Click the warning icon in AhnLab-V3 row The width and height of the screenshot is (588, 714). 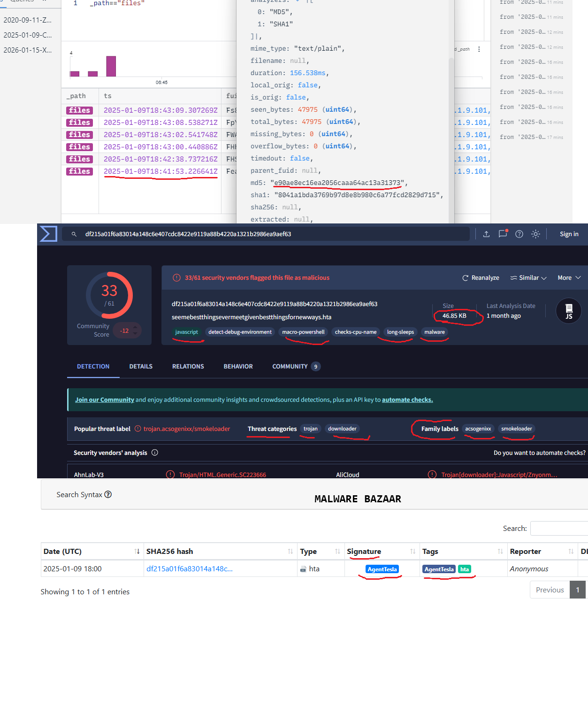170,475
